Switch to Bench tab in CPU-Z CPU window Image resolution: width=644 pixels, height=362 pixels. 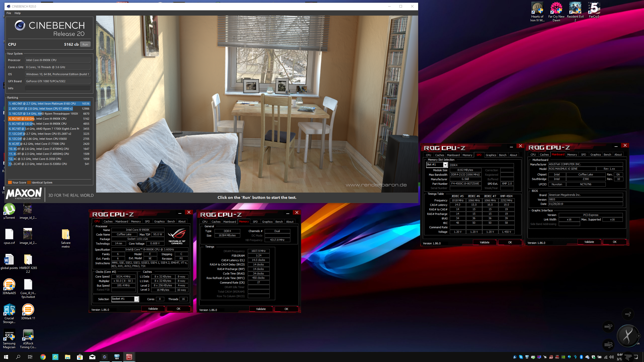coord(171,221)
